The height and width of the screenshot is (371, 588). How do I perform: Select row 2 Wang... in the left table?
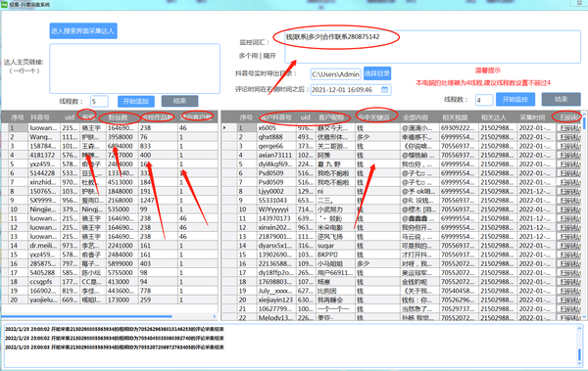[110, 137]
